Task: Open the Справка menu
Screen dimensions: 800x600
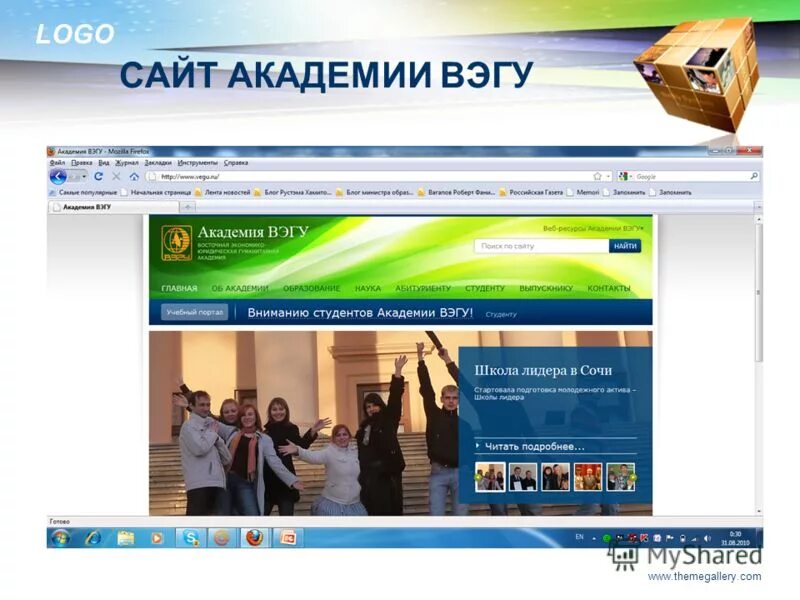Action: coord(236,163)
